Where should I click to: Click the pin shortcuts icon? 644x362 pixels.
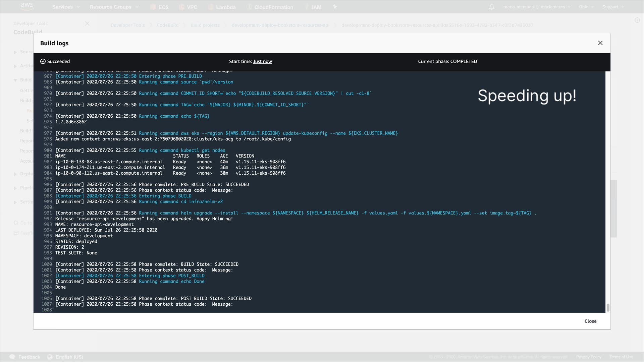(334, 7)
